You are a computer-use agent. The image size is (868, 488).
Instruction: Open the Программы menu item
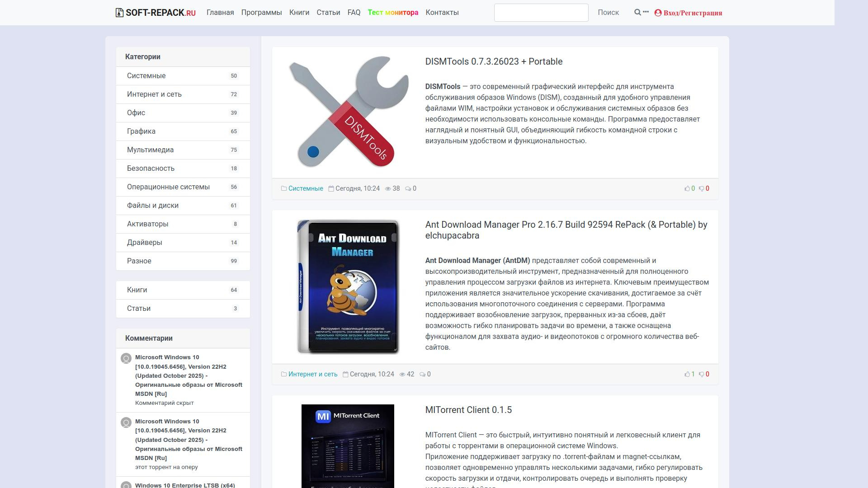[x=261, y=13]
